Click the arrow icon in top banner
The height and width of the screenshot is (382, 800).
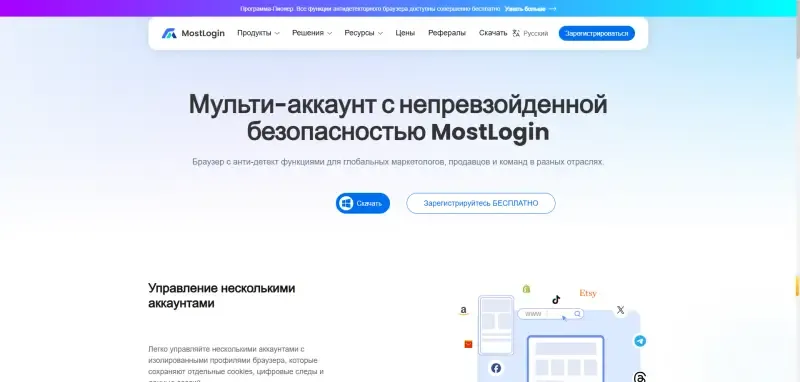click(x=552, y=9)
